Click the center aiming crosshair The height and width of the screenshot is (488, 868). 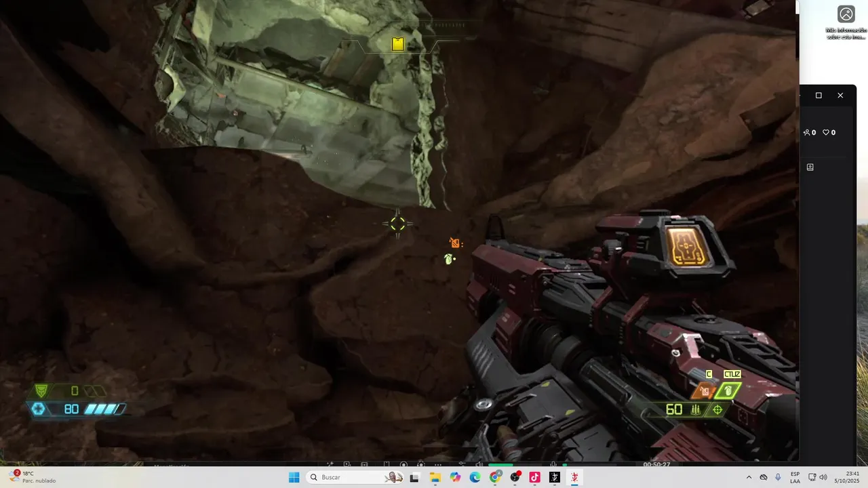(398, 224)
